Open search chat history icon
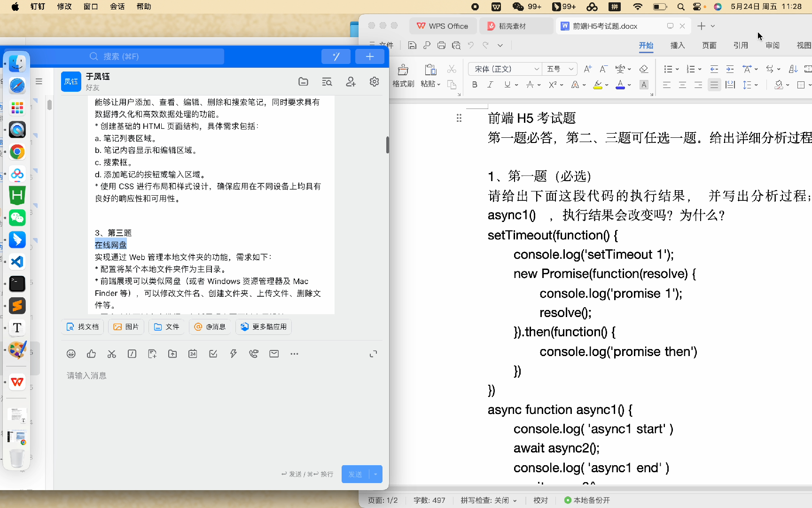The width and height of the screenshot is (812, 508). coord(327,81)
